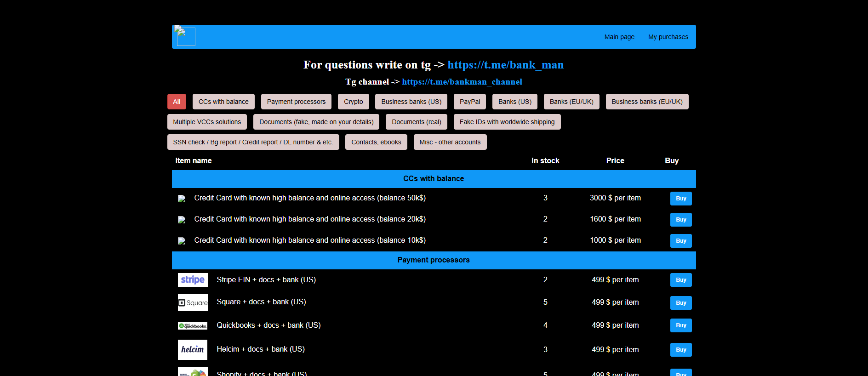This screenshot has width=868, height=376.
Task: Click Buy on the 50k$ balance card row
Action: [681, 199]
